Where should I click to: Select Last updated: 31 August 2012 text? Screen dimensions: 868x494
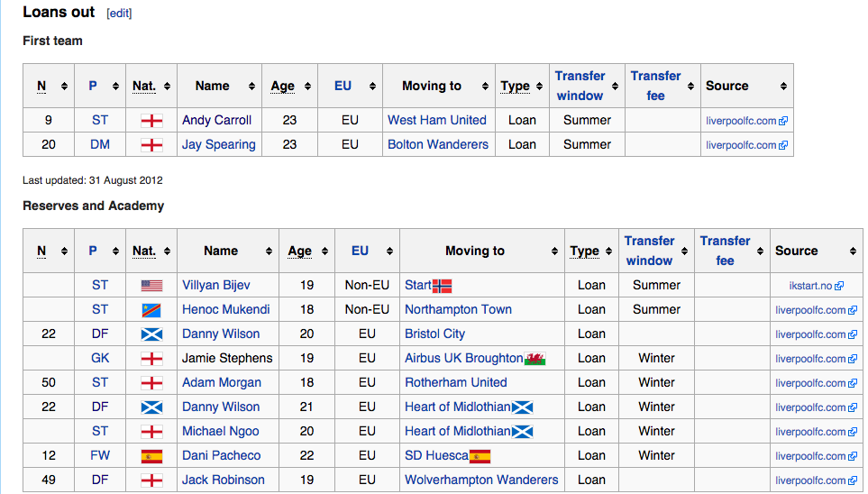(93, 180)
